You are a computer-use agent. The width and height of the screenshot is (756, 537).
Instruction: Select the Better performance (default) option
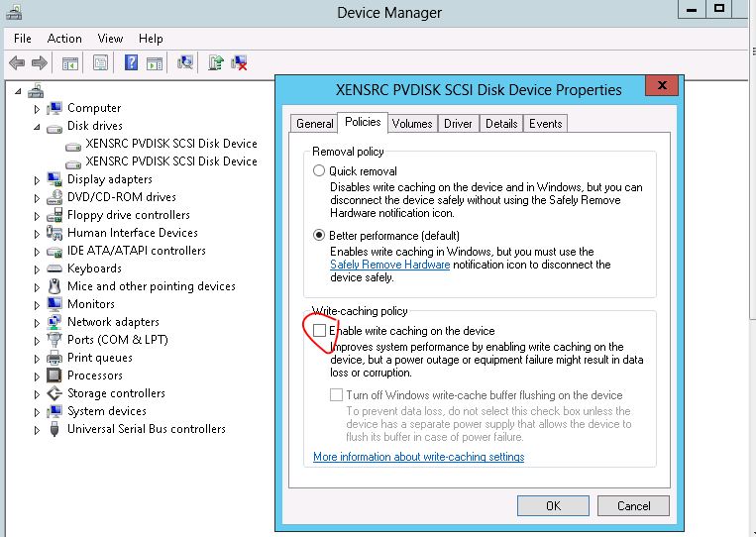[319, 236]
